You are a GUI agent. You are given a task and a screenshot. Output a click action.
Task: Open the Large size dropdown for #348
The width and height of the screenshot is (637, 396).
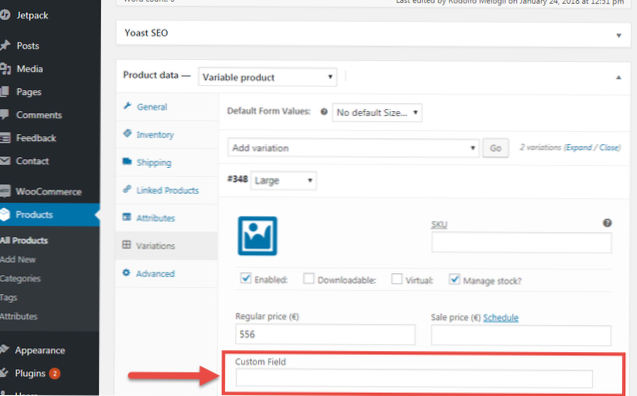click(x=284, y=180)
